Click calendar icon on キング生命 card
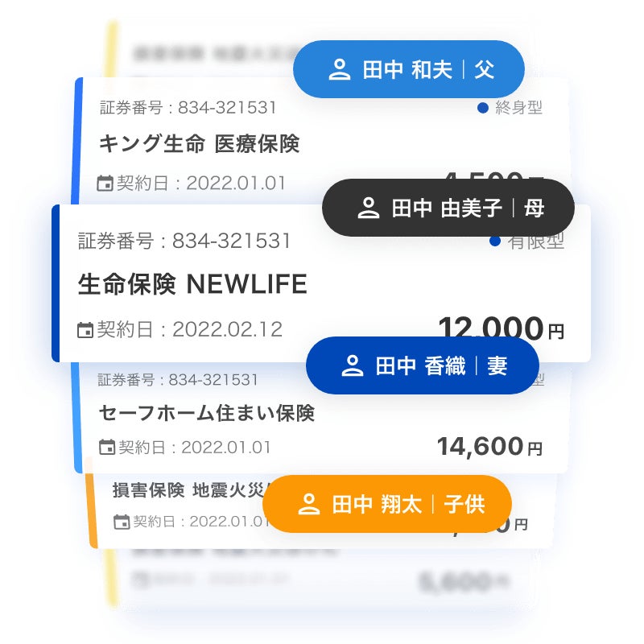The image size is (644, 644). (x=105, y=184)
